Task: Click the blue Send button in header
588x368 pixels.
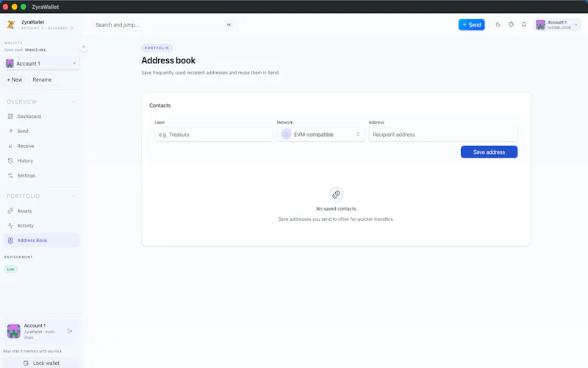Action: pos(471,25)
